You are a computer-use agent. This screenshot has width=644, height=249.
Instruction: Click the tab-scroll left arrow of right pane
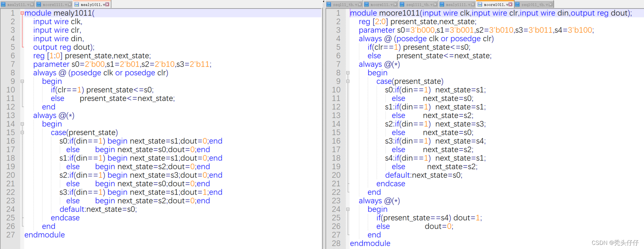click(324, 2)
